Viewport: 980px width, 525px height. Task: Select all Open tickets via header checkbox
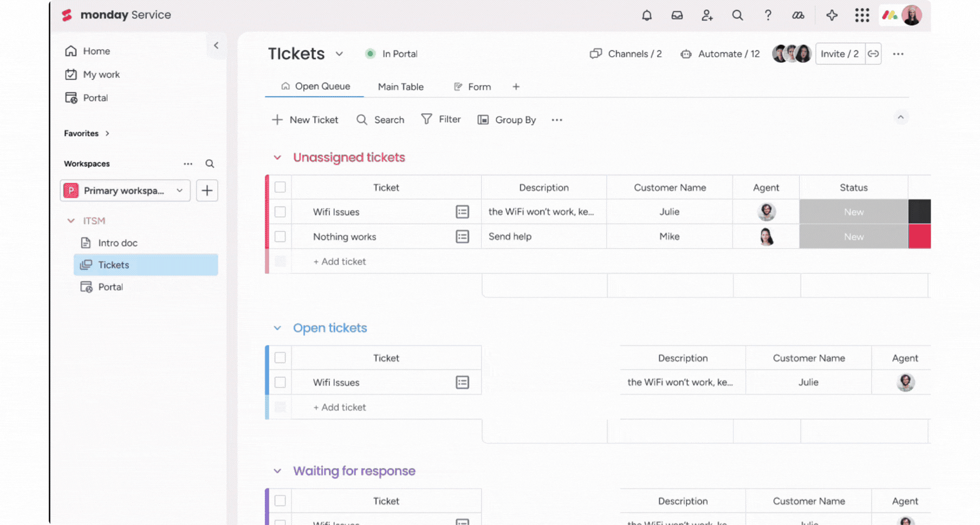click(x=280, y=358)
